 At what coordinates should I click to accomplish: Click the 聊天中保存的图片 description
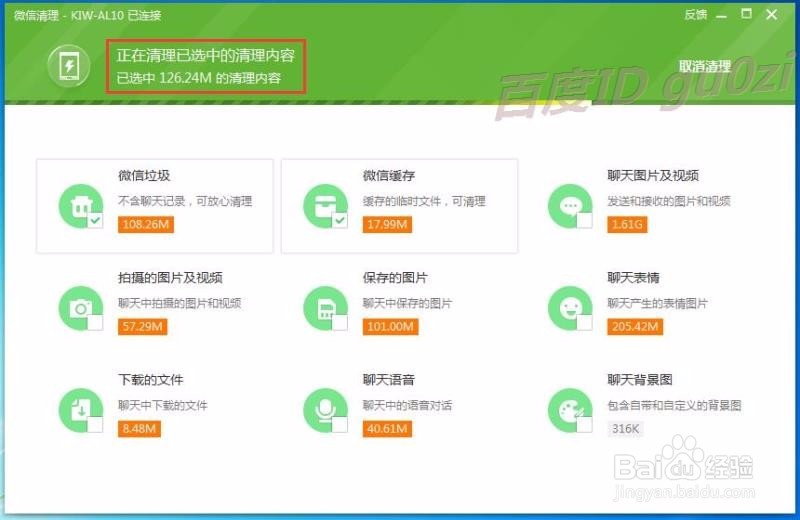click(x=407, y=304)
